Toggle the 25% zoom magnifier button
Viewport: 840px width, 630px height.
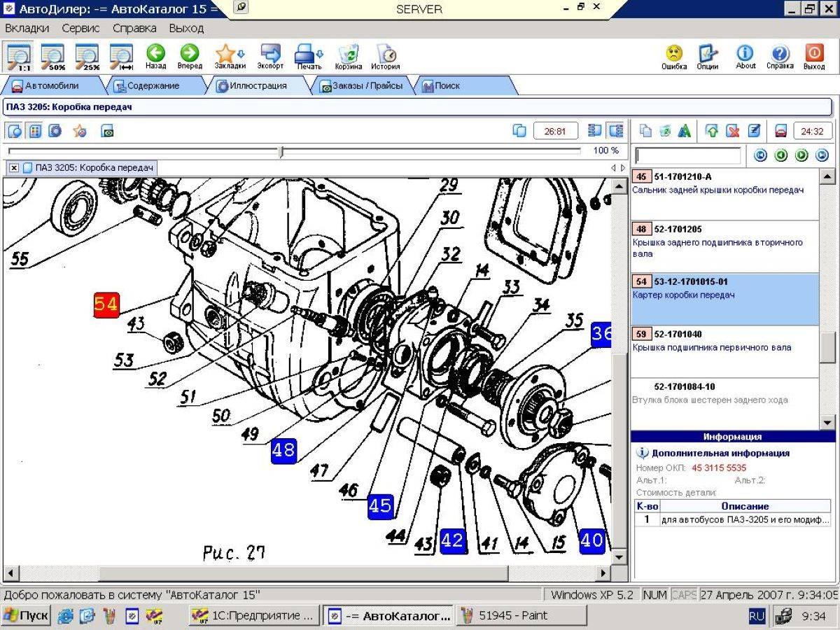point(87,57)
